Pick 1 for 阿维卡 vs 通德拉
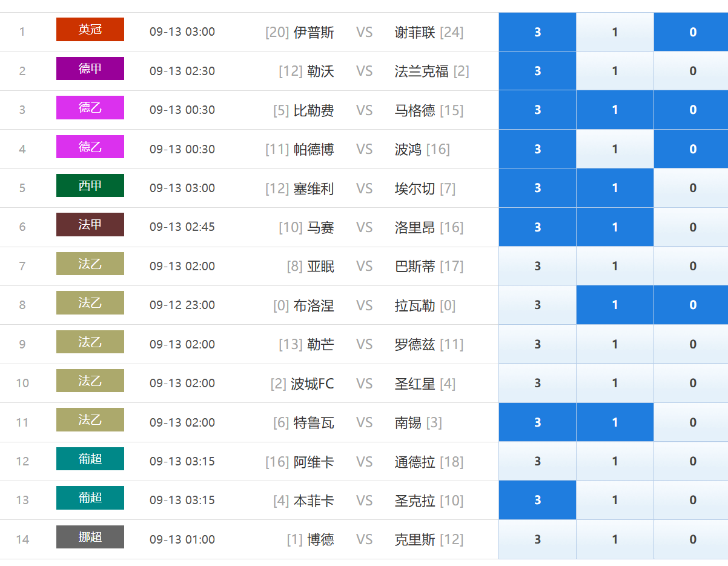This screenshot has width=728, height=566. pyautogui.click(x=615, y=461)
